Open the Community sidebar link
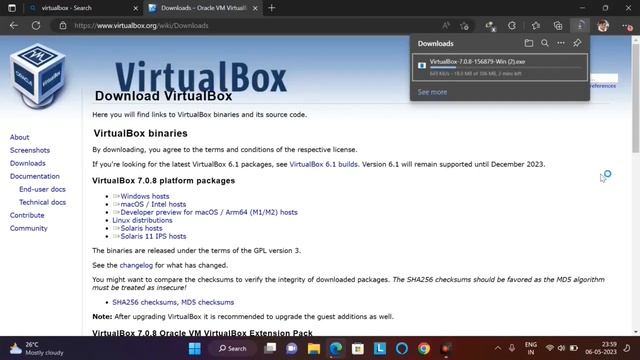 click(x=29, y=228)
